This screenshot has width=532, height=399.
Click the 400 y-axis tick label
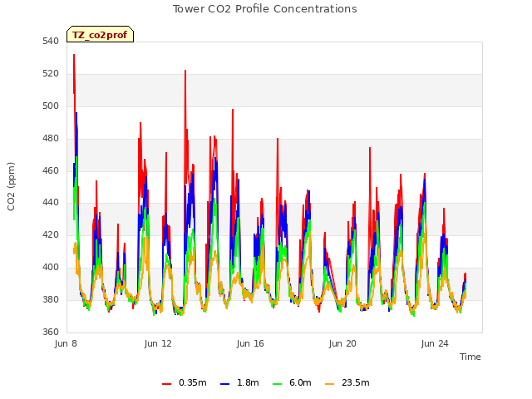pos(51,268)
